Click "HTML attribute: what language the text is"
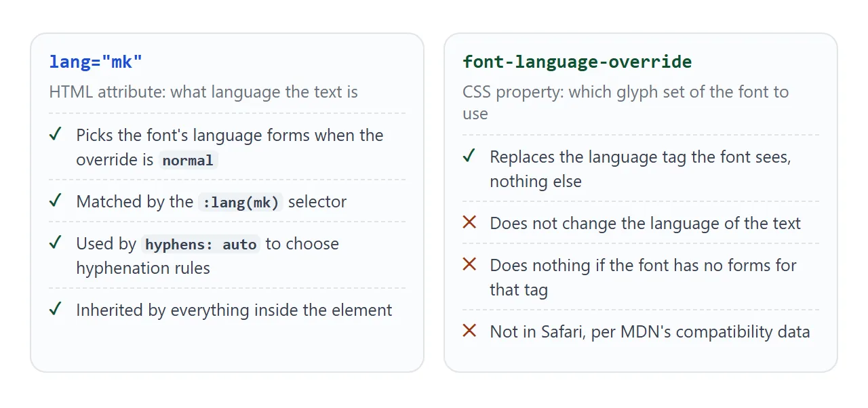Viewport: 868px width, 408px height. pyautogui.click(x=203, y=91)
